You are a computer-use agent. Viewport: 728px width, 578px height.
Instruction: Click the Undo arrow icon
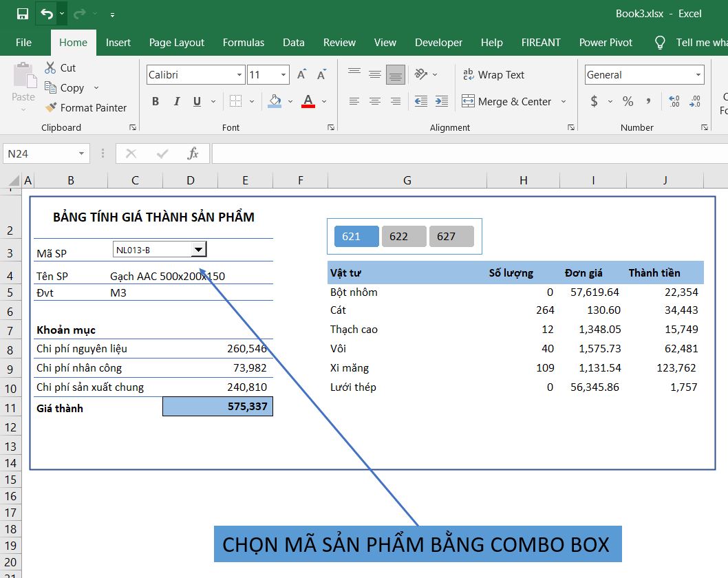tap(46, 14)
